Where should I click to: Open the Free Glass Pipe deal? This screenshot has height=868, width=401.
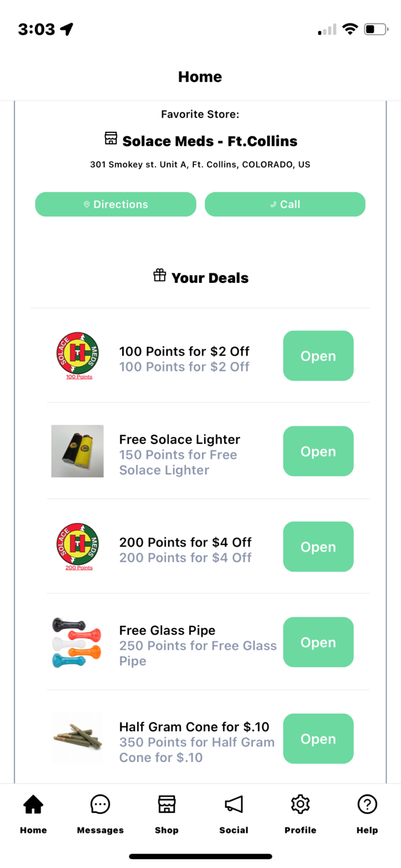318,642
